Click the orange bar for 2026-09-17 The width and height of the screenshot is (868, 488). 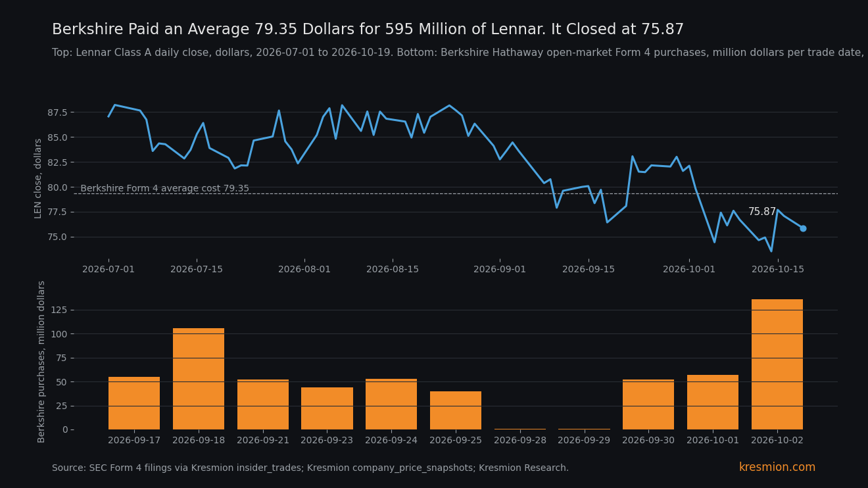point(134,403)
